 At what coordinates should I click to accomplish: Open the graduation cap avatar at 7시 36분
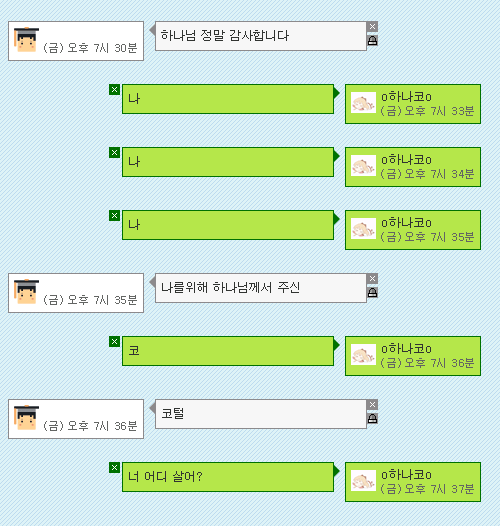(26, 417)
